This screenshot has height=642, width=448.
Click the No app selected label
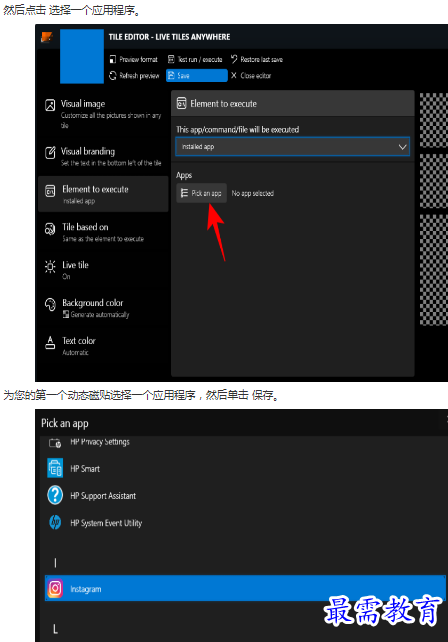[253, 193]
